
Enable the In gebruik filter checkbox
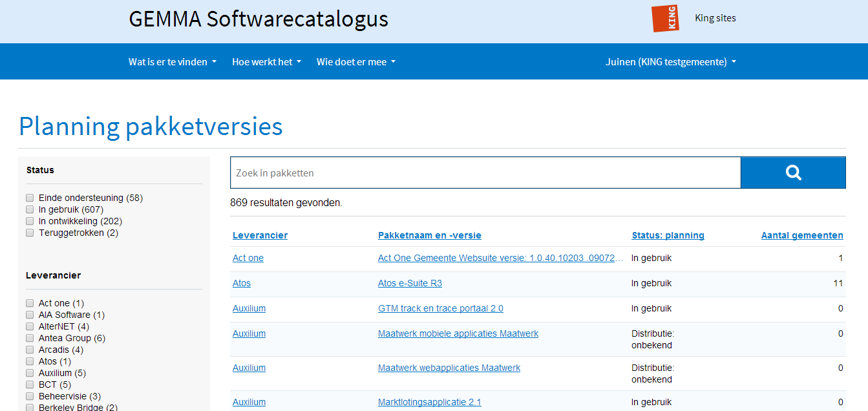point(30,209)
